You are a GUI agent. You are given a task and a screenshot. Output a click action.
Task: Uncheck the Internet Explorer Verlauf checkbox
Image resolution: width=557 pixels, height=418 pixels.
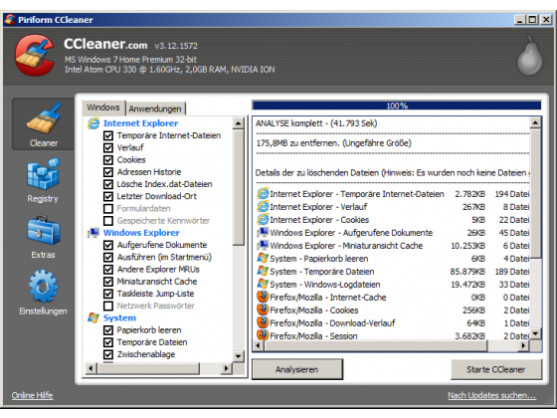coord(108,148)
